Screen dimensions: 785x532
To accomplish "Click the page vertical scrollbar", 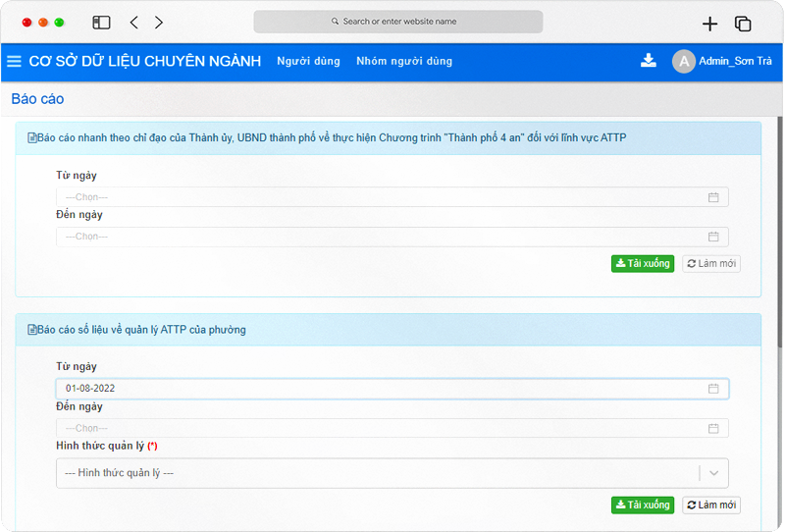I will coord(780,231).
